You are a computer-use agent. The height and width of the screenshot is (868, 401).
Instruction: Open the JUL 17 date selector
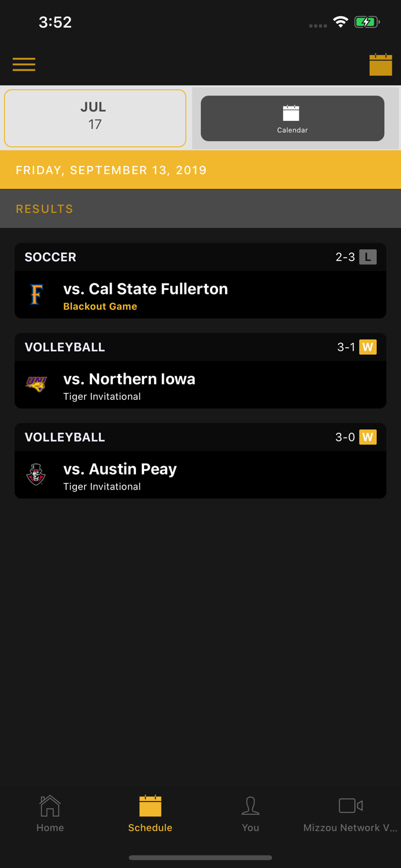coord(95,118)
